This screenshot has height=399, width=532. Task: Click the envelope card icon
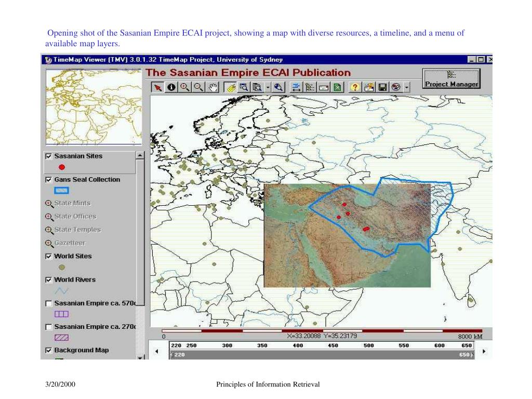[x=324, y=87]
